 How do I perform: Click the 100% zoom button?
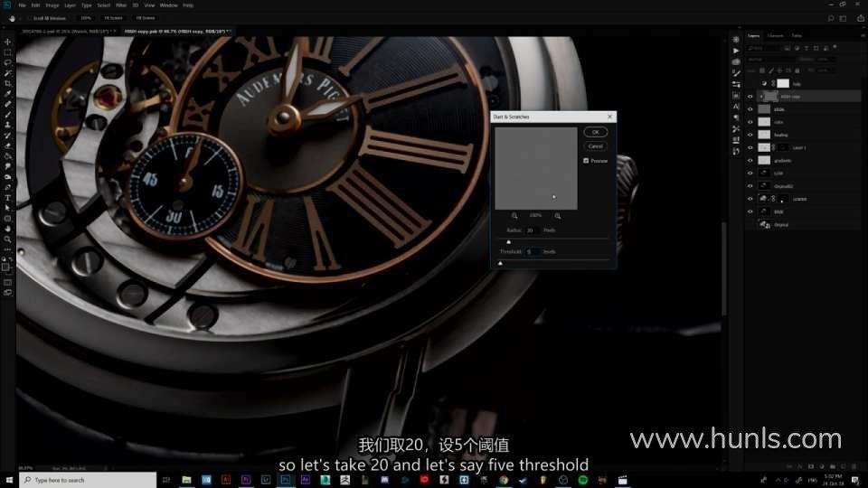click(x=86, y=18)
